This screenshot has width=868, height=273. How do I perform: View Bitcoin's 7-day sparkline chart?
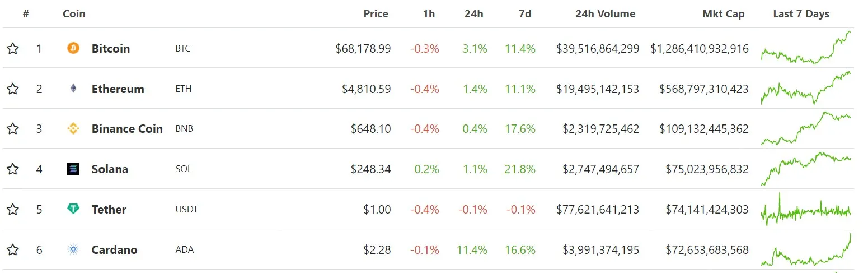click(805, 49)
